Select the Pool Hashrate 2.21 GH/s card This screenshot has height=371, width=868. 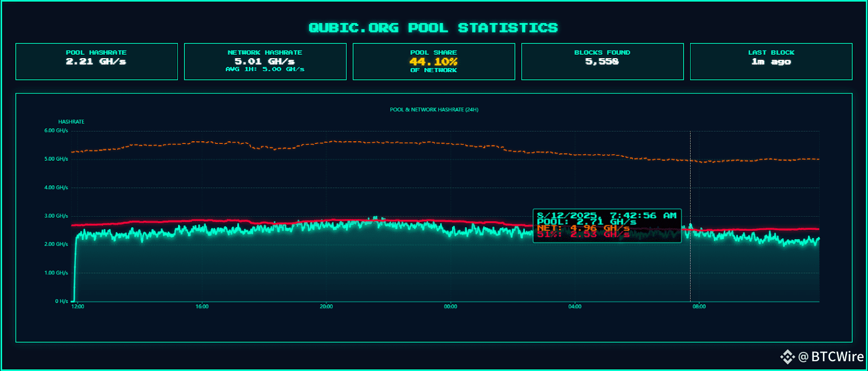(97, 61)
